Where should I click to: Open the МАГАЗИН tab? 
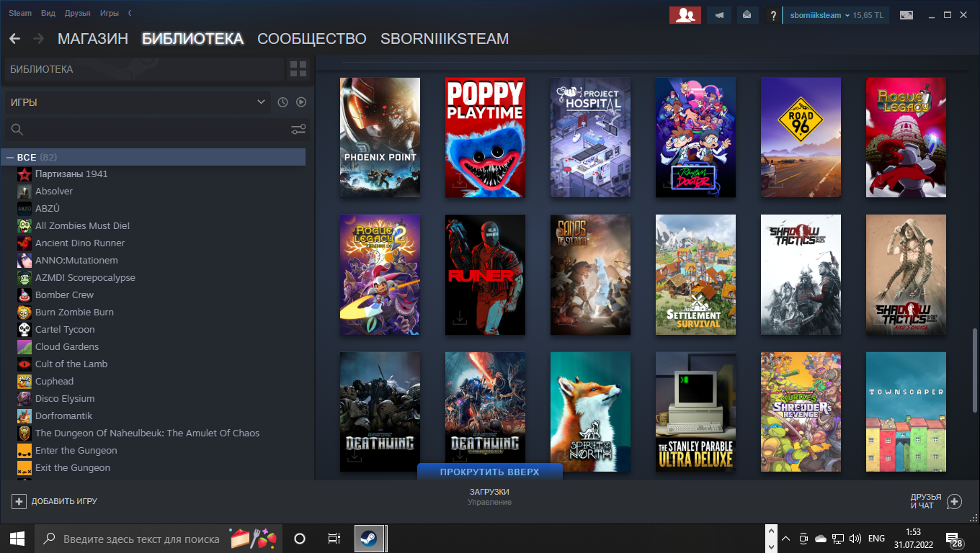(x=92, y=39)
